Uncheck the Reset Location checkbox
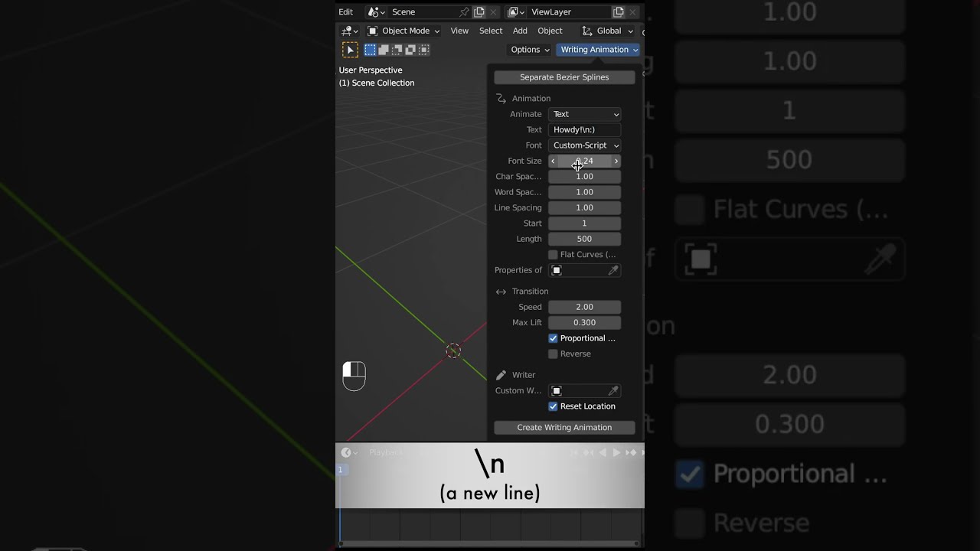This screenshot has width=980, height=551. pyautogui.click(x=553, y=406)
